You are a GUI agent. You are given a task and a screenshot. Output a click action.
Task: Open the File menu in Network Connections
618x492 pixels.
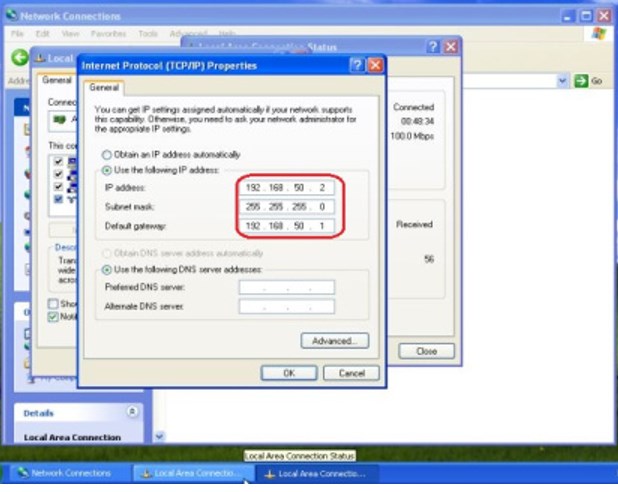17,34
